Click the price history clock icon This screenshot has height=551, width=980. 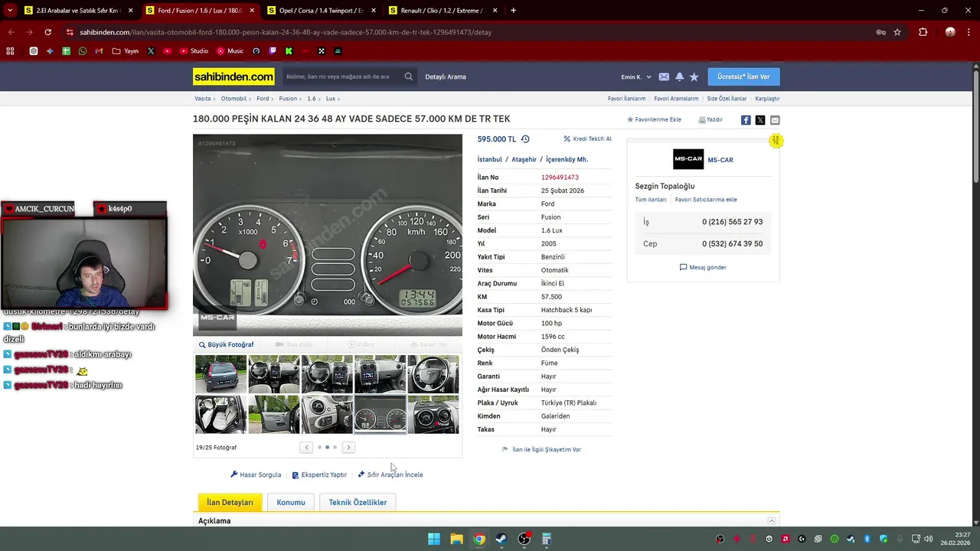click(x=525, y=139)
